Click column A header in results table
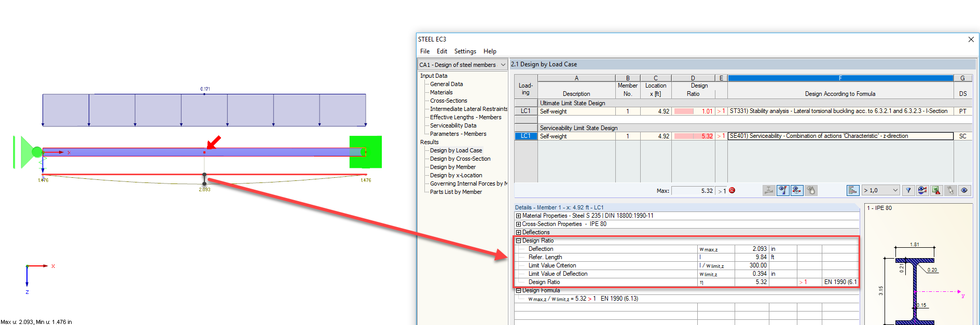The height and width of the screenshot is (325, 980). tap(576, 78)
